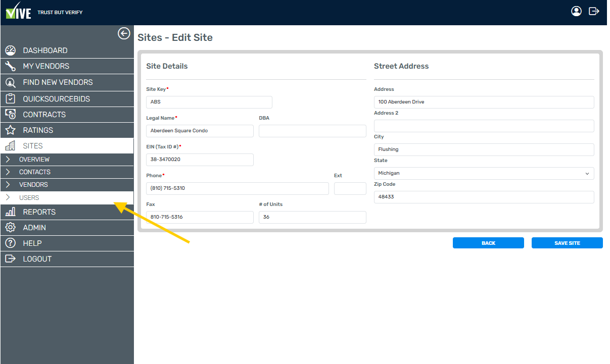Click the SAVE SITE button
Viewport: 610px width, 364px height.
[x=567, y=243]
